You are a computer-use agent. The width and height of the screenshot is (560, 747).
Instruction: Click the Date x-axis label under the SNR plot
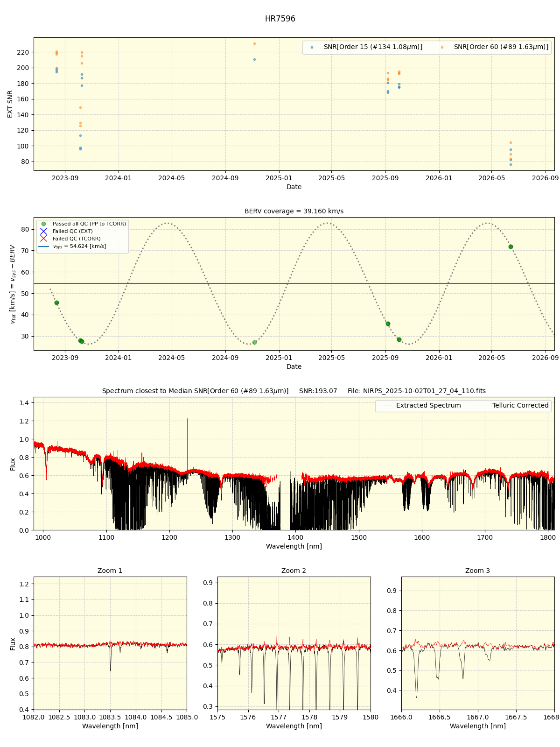[x=294, y=187]
